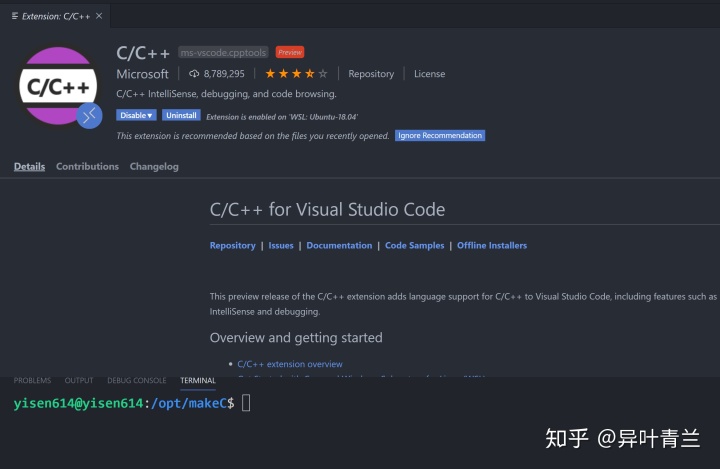Screen dimensions: 720x469
Task: Close the Extension: C/C++ tab
Action: (99, 16)
